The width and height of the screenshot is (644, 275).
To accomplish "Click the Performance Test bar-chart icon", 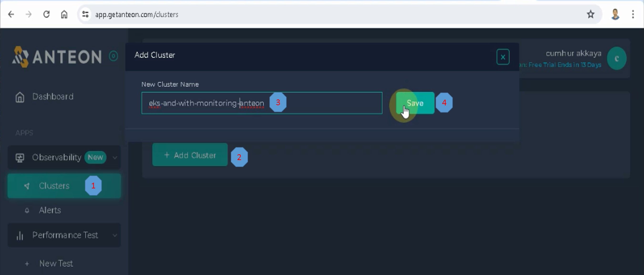I will [20, 235].
